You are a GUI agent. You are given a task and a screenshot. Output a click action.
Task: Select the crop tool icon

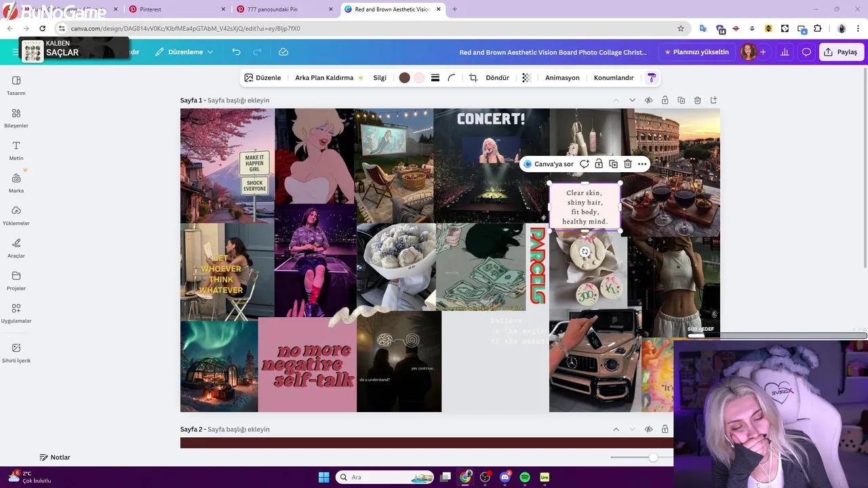[x=473, y=78]
